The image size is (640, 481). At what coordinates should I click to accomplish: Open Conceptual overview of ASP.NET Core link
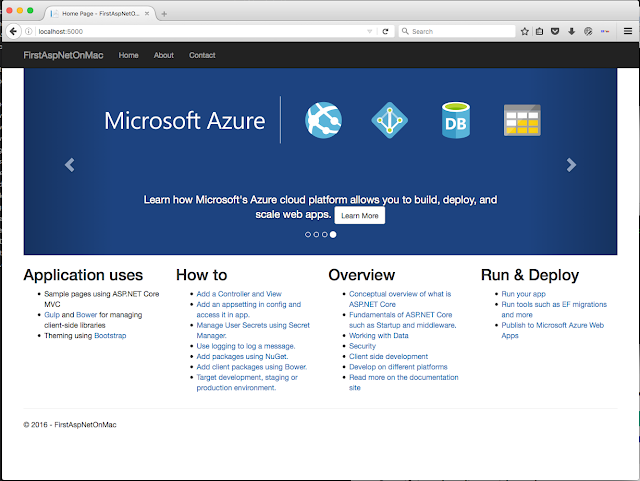tap(400, 299)
